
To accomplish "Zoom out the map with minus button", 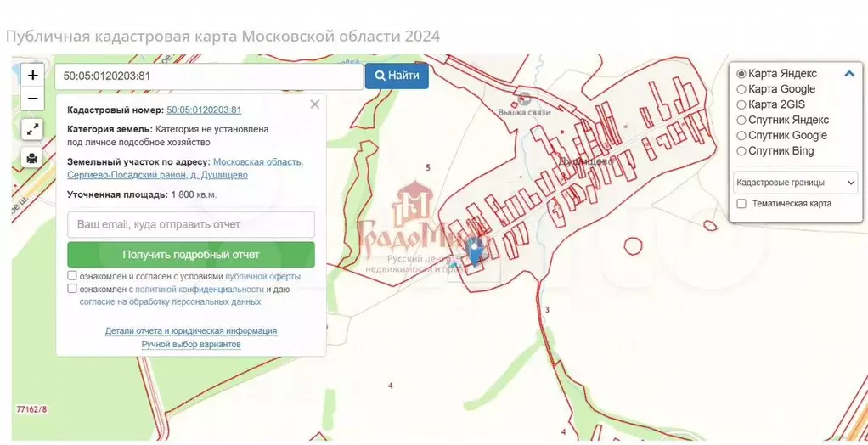I will (x=32, y=99).
